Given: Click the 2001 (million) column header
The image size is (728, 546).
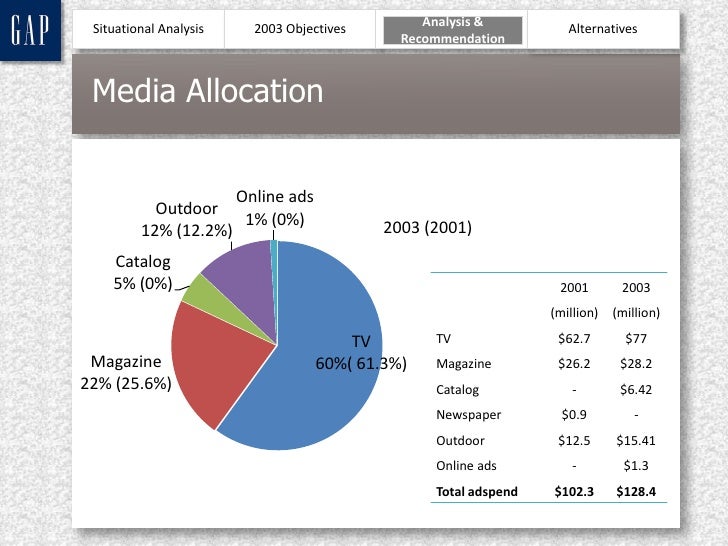Looking at the screenshot, I should coord(574,300).
